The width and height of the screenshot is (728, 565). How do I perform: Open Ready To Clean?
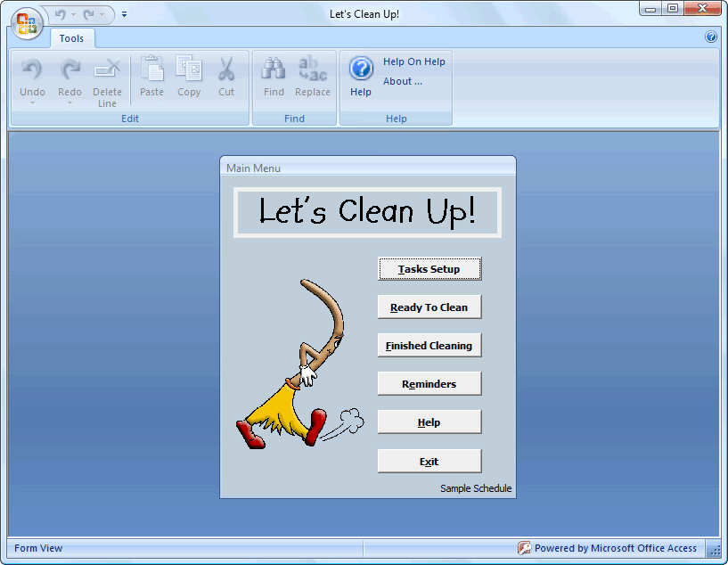(x=429, y=307)
